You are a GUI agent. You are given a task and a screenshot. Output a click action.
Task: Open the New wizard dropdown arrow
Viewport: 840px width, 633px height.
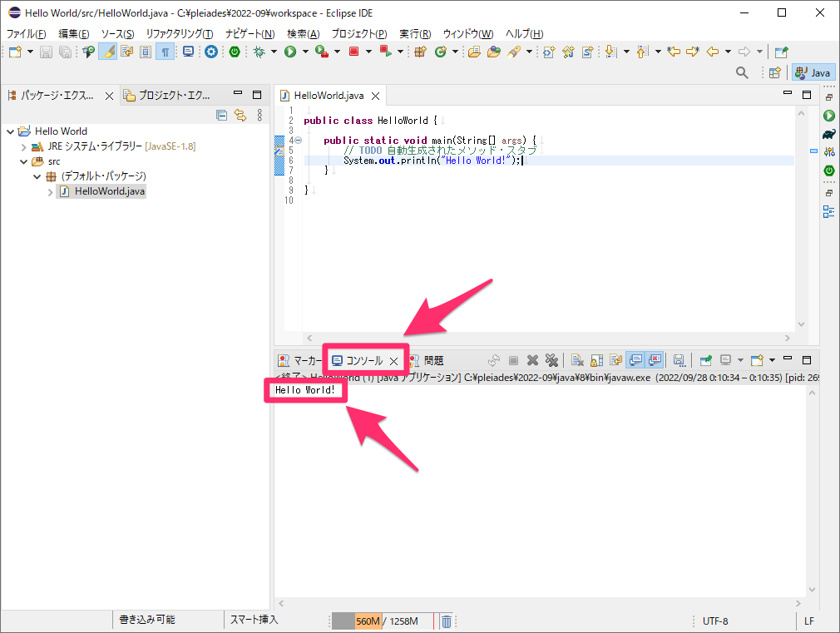(x=30, y=52)
